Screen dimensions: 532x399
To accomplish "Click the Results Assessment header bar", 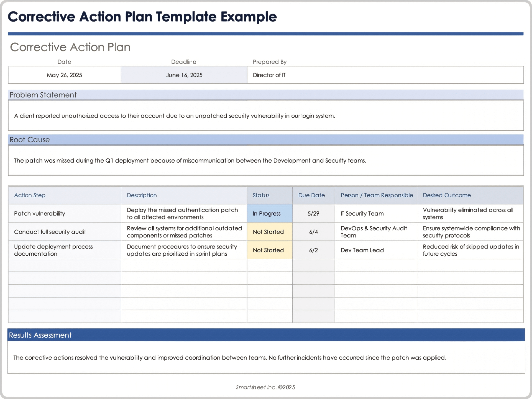I will (40, 335).
